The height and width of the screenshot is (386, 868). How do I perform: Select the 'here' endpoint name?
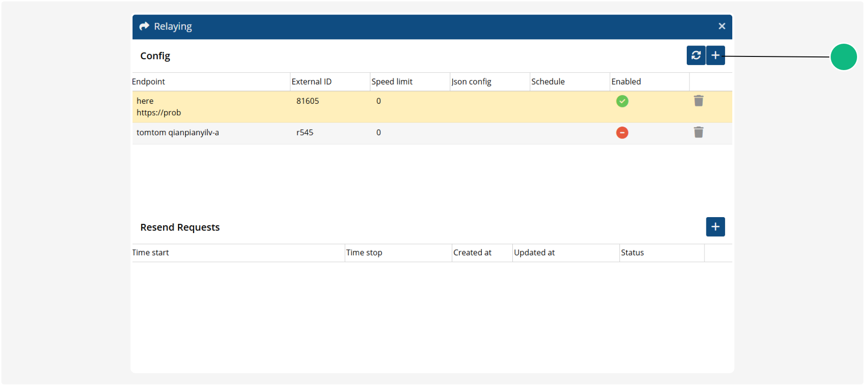tap(145, 101)
